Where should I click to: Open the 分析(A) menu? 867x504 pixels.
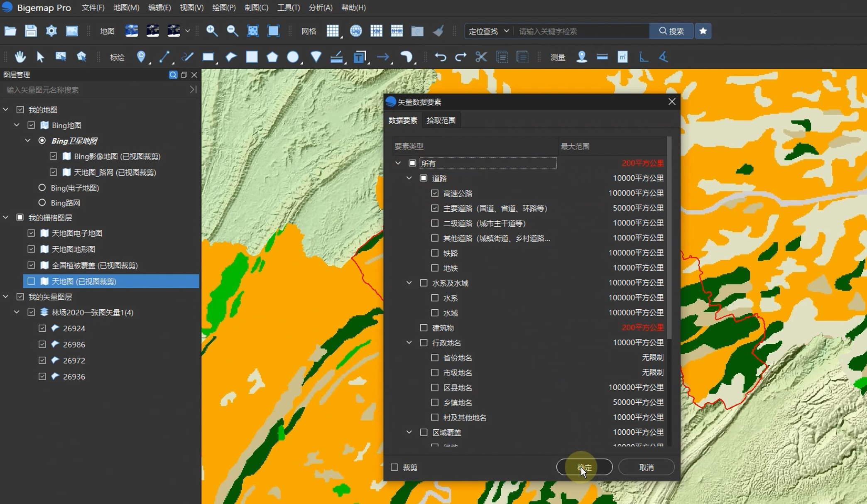click(x=320, y=7)
